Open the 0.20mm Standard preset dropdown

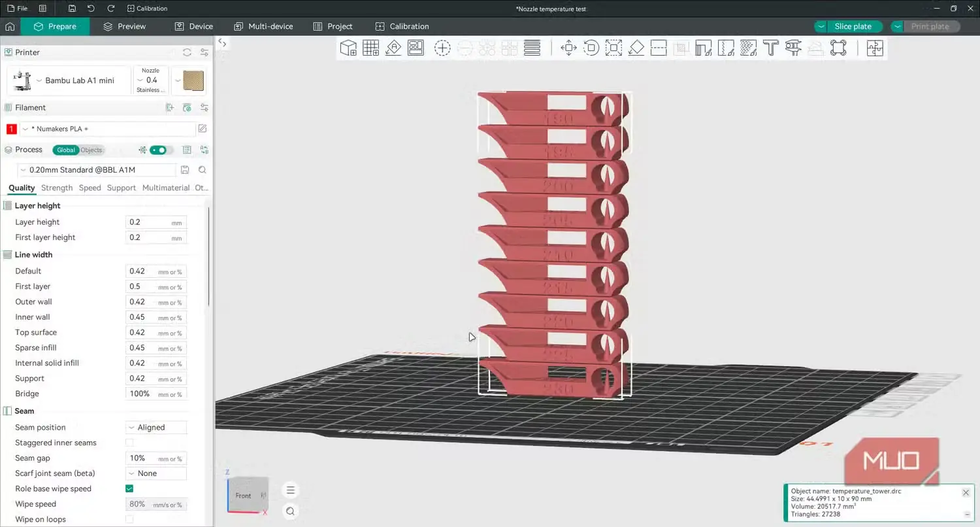pos(97,170)
